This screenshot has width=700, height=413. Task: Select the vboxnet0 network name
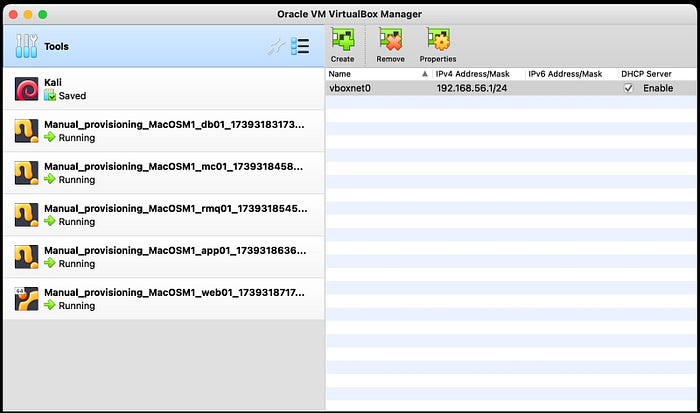pyautogui.click(x=350, y=88)
